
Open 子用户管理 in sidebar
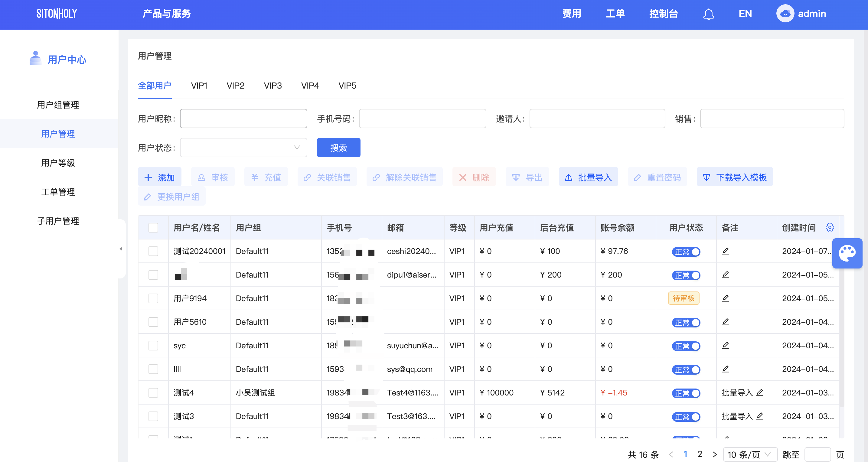click(x=58, y=221)
